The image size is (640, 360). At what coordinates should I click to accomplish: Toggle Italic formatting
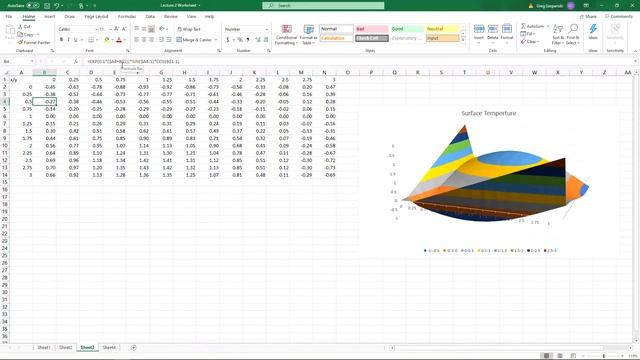[x=68, y=40]
